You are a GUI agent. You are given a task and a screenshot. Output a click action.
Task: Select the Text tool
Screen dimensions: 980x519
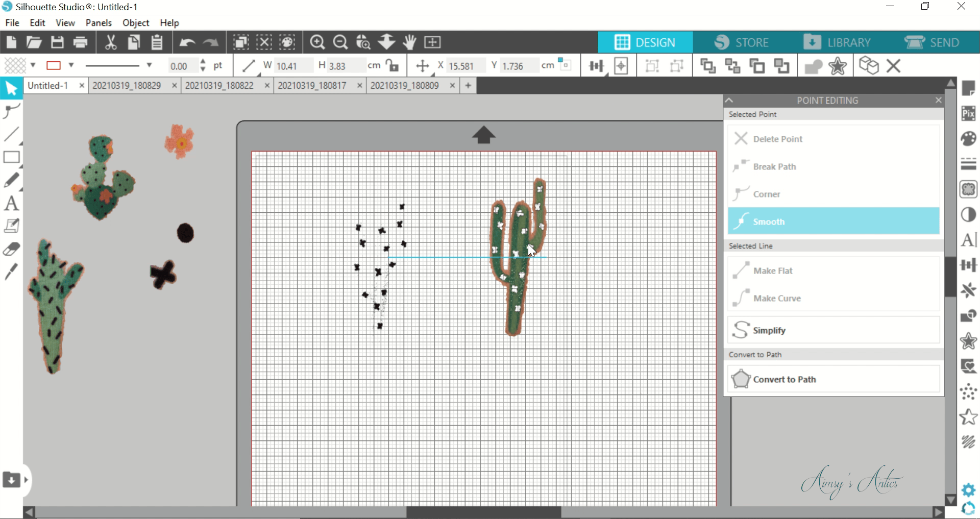click(11, 203)
